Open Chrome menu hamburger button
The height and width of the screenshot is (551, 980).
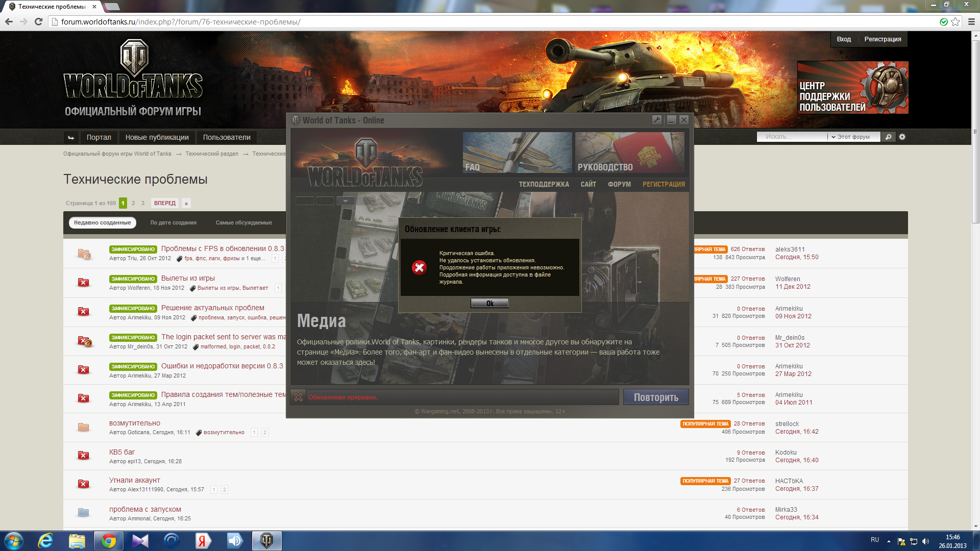tap(971, 22)
